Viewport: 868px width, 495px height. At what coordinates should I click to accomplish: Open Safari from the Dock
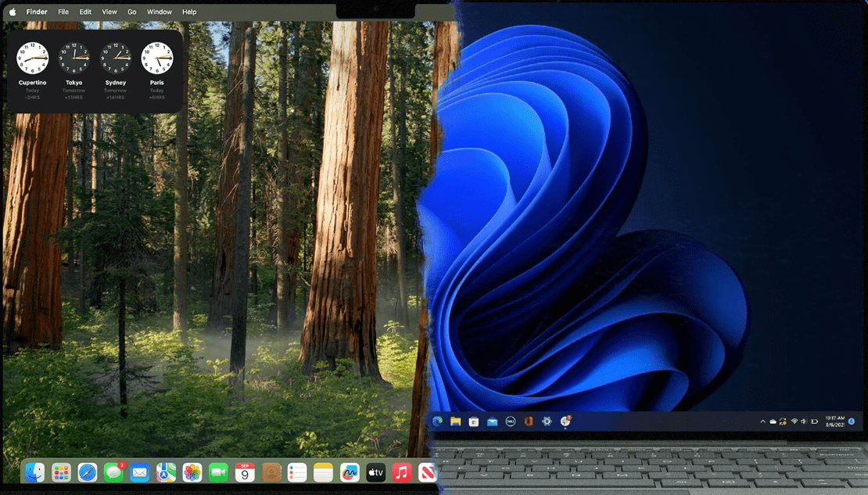tap(87, 472)
